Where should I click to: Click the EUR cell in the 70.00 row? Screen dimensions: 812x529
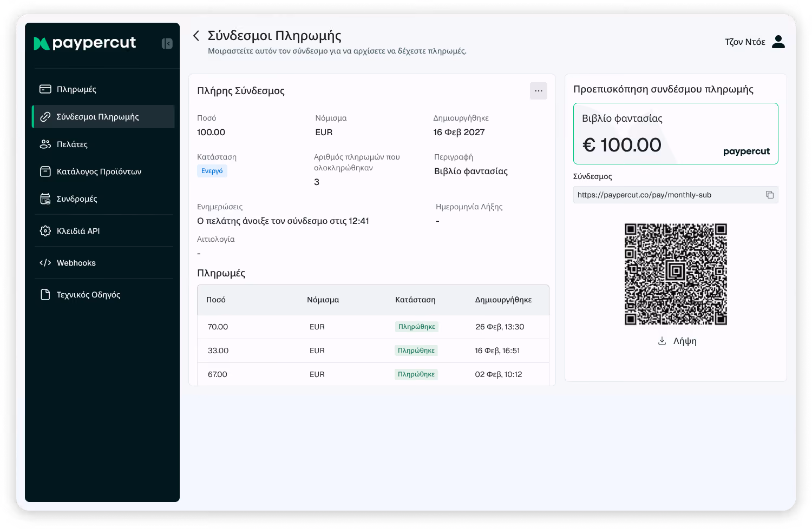tap(317, 327)
